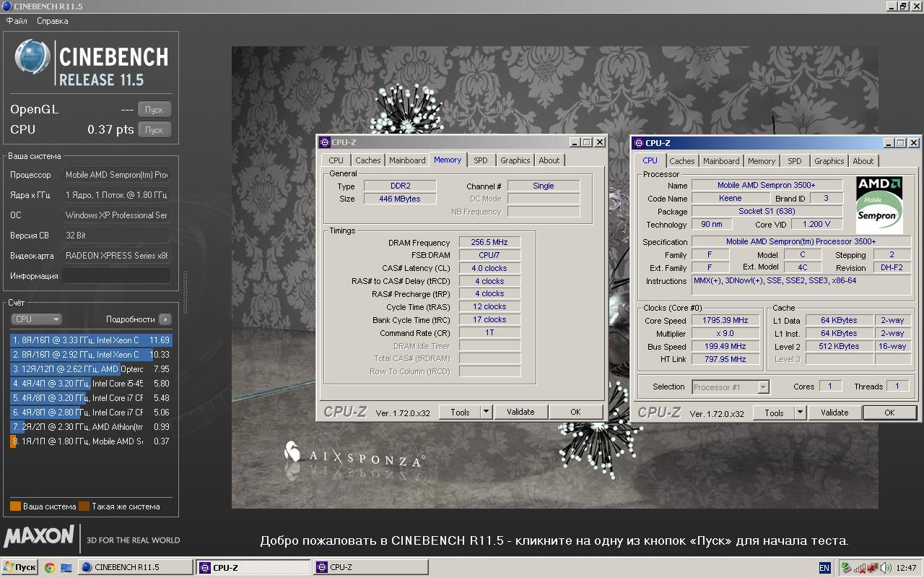Click the AMD Mobile Sempron logo

879,204
